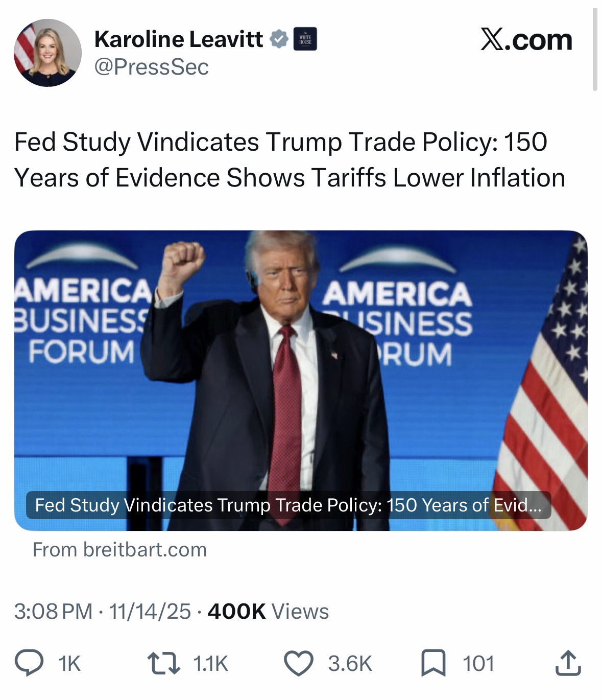Click the 3.6K likes count
602x700 pixels.
click(350, 664)
